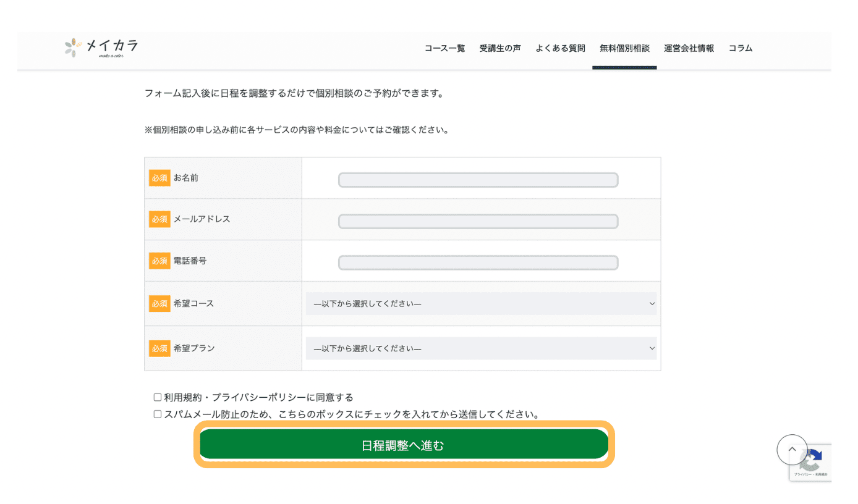The width and height of the screenshot is (858, 504).
Task: Select the 無料個別相談 navigation tab
Action: (x=624, y=48)
